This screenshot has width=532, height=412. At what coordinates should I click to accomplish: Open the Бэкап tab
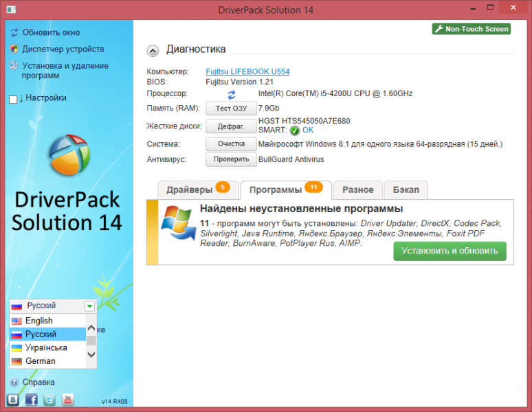tap(406, 190)
